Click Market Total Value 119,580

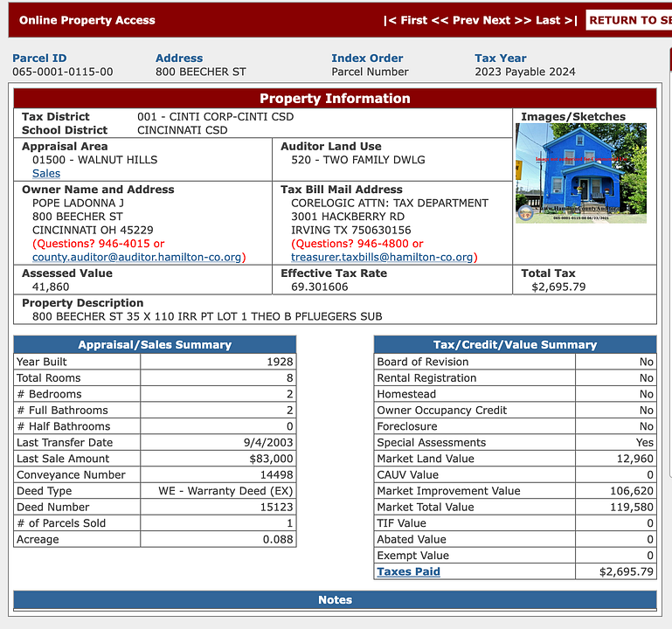pyautogui.click(x=632, y=508)
